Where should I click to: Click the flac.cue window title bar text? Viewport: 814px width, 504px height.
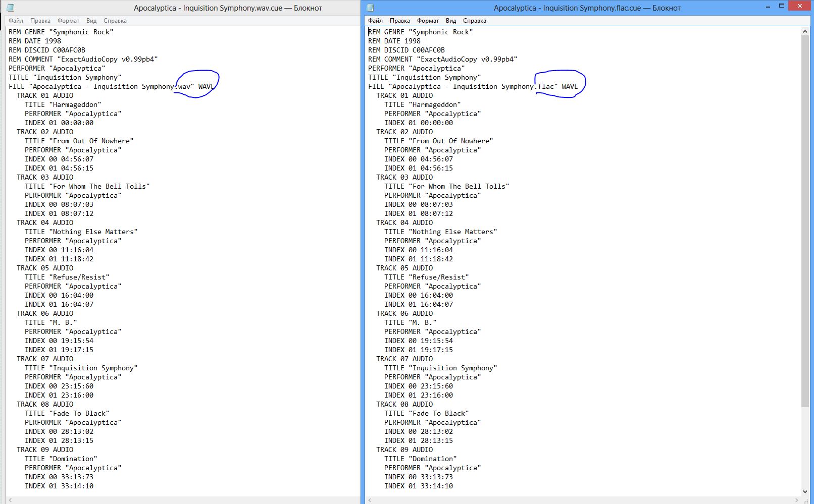(587, 8)
